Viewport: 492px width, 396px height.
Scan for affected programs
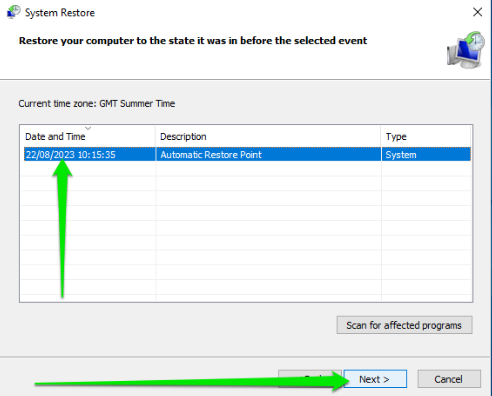coord(404,325)
